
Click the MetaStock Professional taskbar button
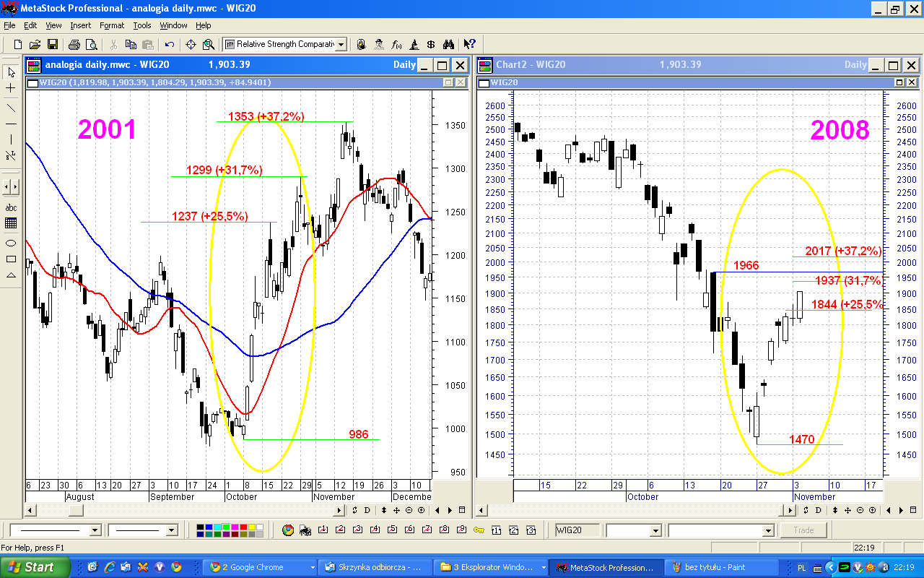coord(606,567)
